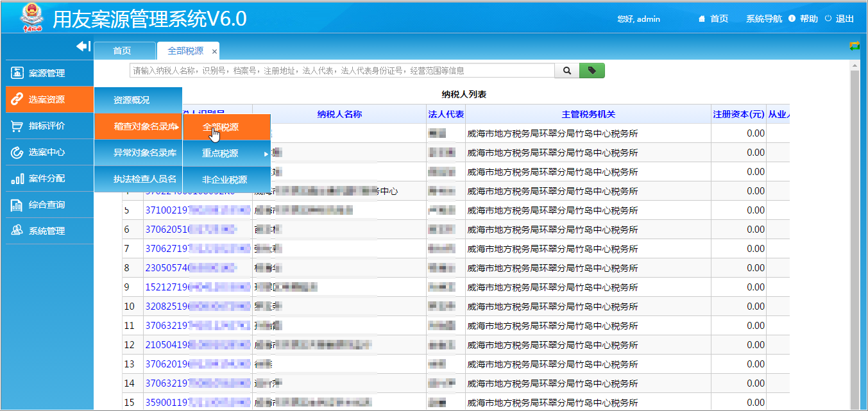This screenshot has width=868, height=411.
Task: Click the 案件分配 bar chart icon
Action: click(x=17, y=178)
